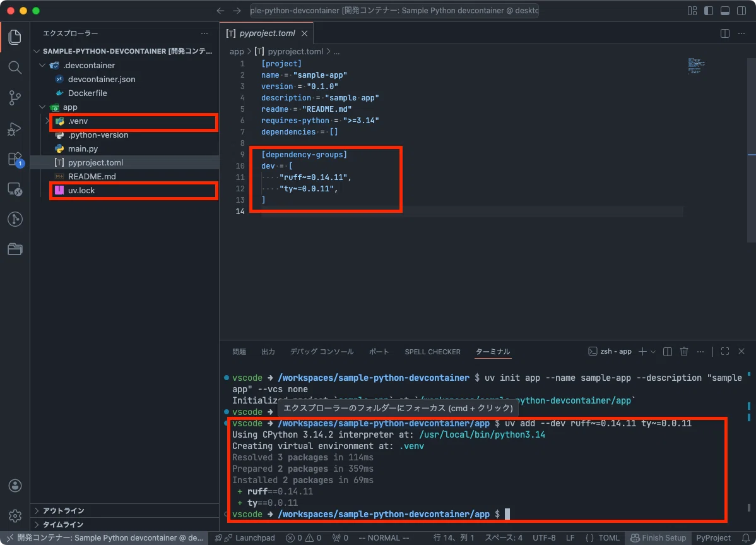Toggle the bottom panel visibility

click(x=724, y=11)
